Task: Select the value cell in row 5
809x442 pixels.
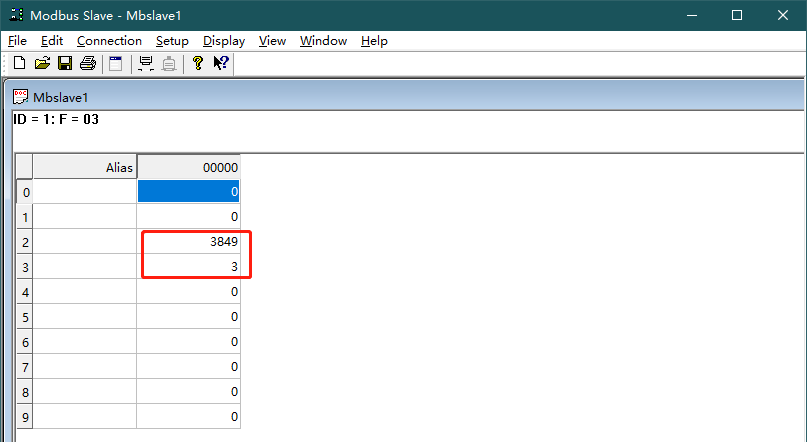Action: pos(188,317)
